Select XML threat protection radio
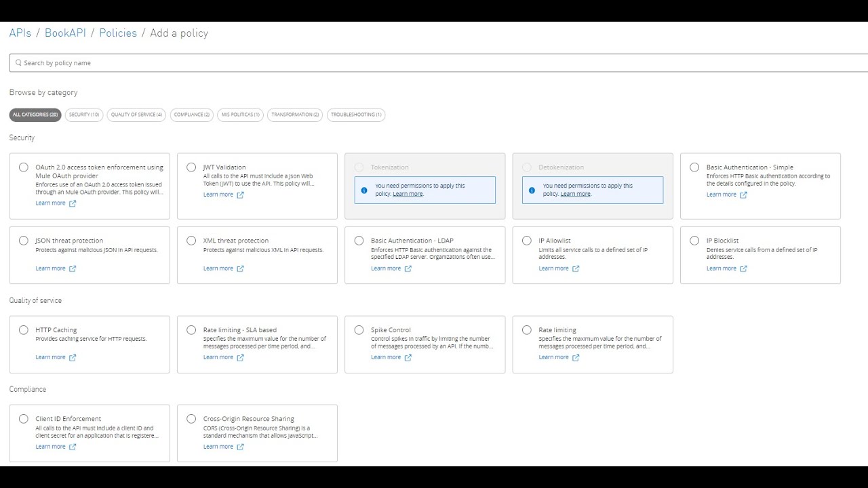 191,241
